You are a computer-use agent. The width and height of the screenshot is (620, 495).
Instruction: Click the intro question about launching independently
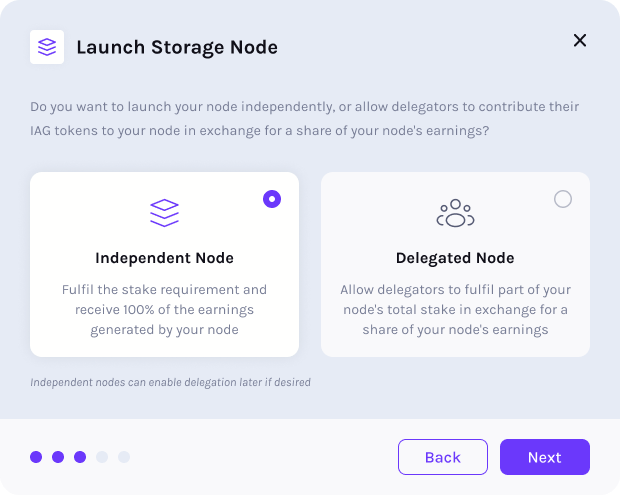click(305, 118)
